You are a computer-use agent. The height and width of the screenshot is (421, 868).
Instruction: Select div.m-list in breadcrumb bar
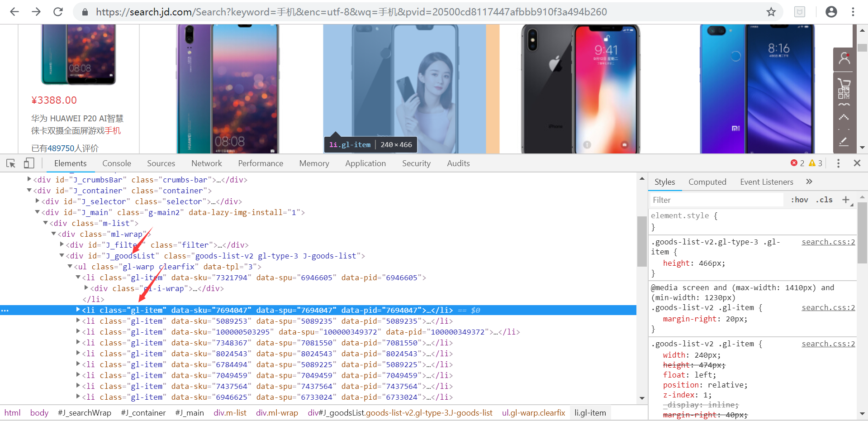click(x=230, y=413)
